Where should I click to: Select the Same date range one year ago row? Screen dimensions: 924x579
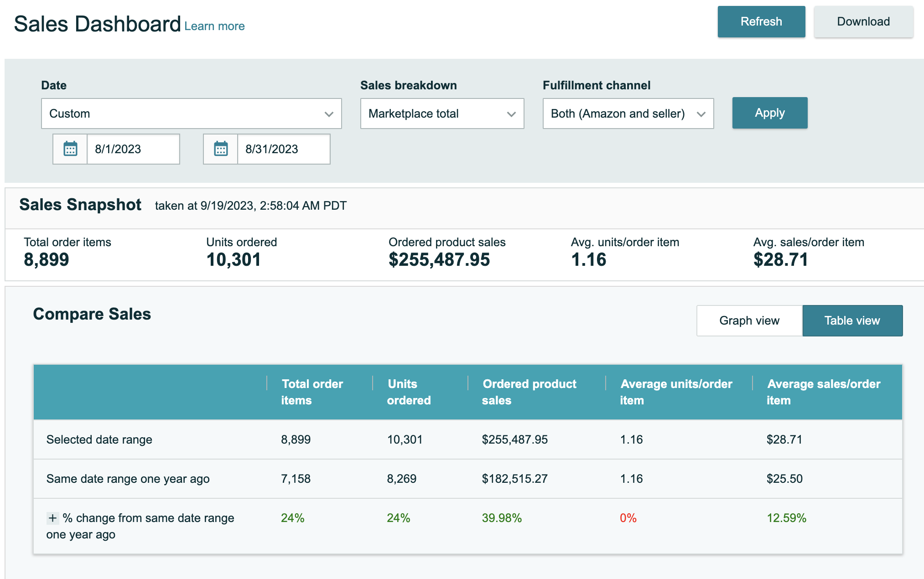point(128,479)
